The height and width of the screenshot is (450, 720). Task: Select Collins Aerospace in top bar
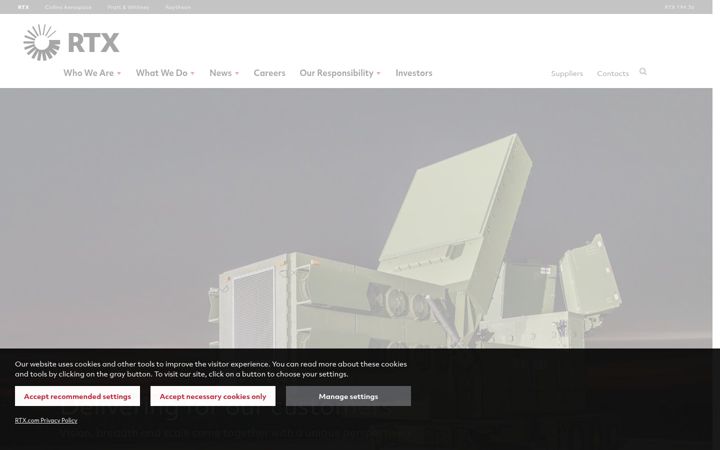click(68, 7)
